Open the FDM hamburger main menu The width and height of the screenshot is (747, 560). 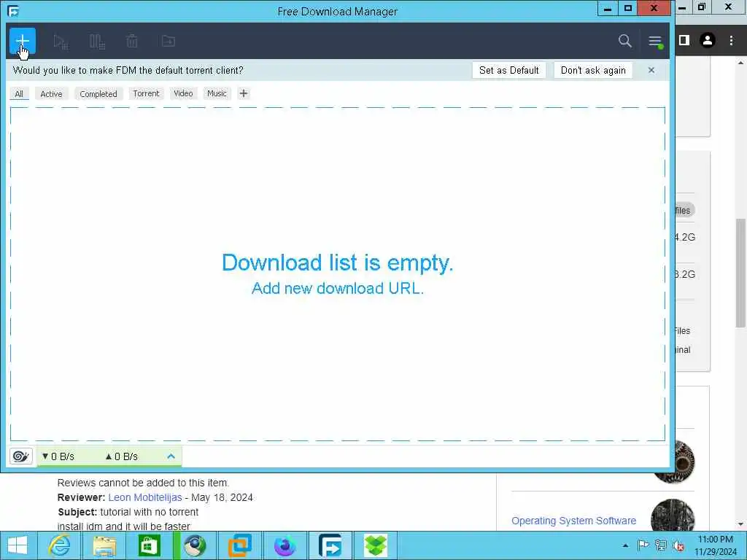[x=656, y=42]
